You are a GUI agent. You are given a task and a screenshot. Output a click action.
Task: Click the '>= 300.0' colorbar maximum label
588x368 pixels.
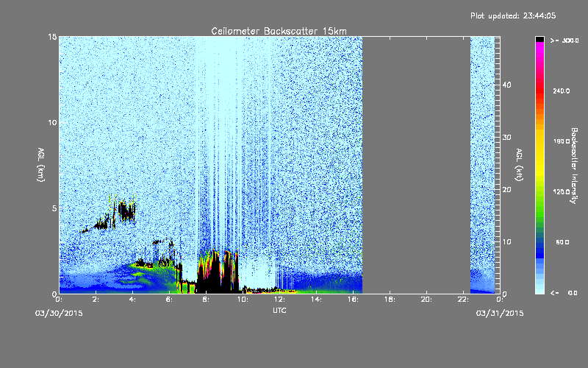[564, 40]
